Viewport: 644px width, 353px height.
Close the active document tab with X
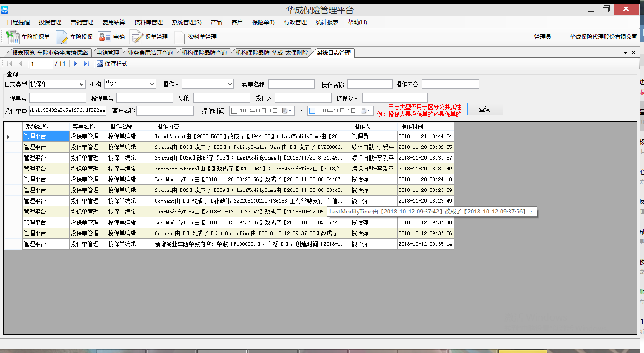(x=634, y=53)
